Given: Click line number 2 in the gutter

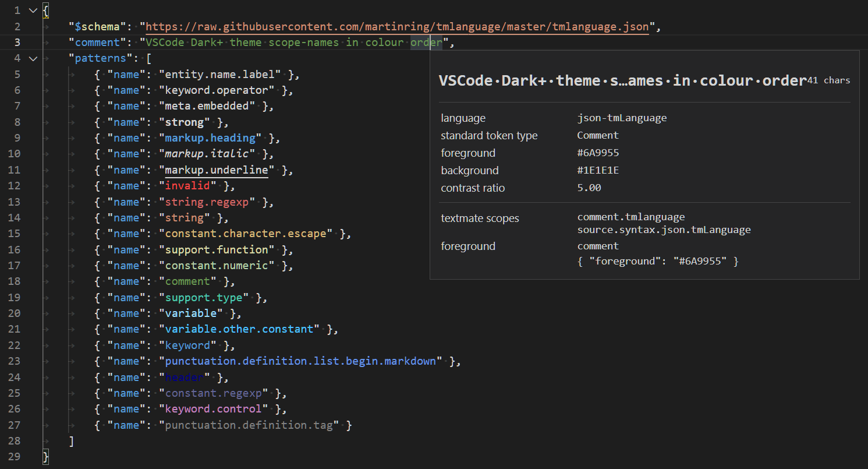Looking at the screenshot, I should [x=17, y=26].
